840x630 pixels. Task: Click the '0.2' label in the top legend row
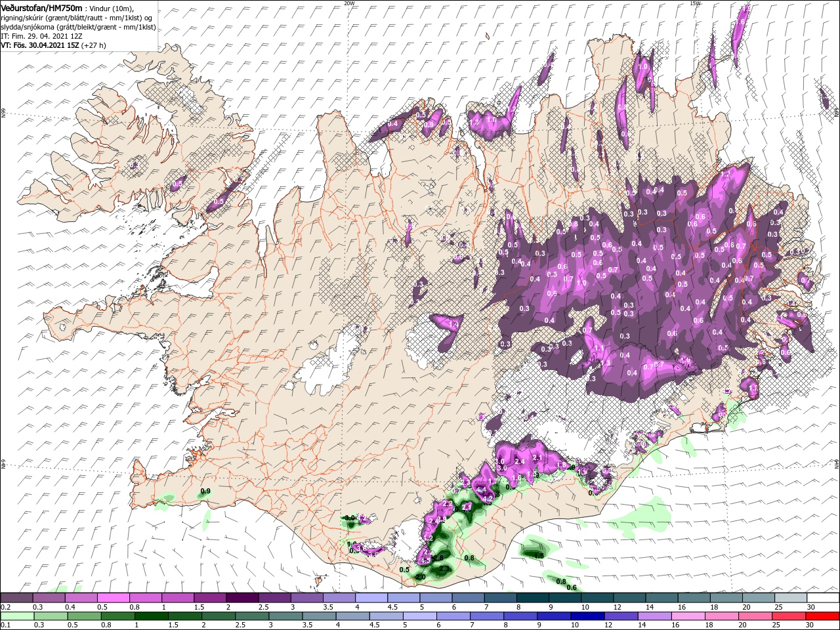pyautogui.click(x=5, y=607)
